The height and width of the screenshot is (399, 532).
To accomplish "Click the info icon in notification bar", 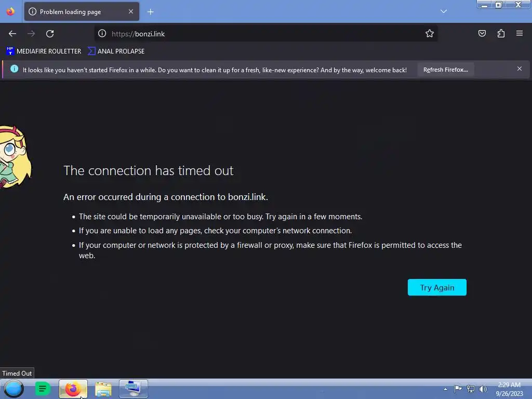I will tap(14, 69).
